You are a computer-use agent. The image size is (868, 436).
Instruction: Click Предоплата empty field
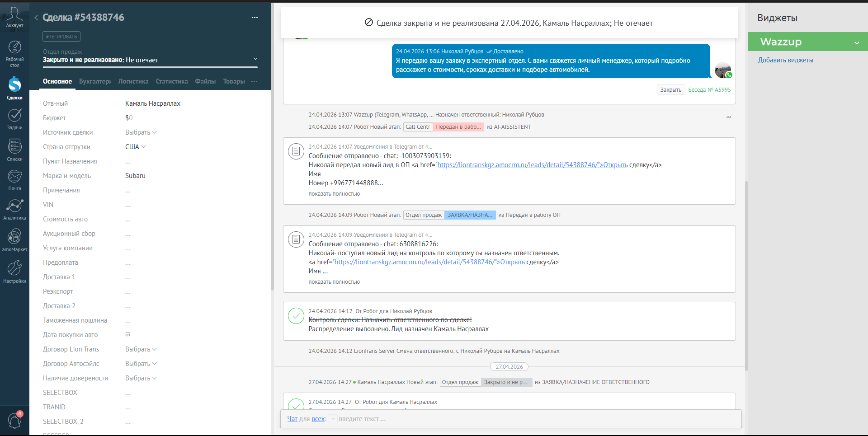128,263
